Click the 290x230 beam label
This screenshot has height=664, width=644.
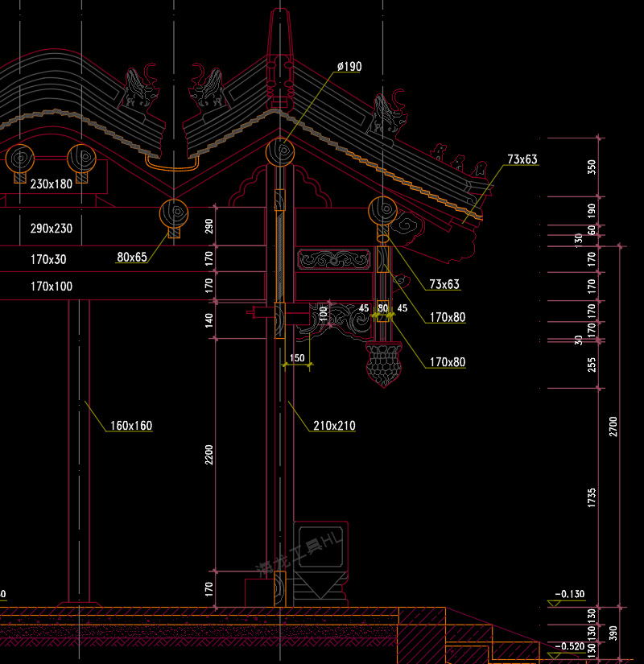(51, 229)
